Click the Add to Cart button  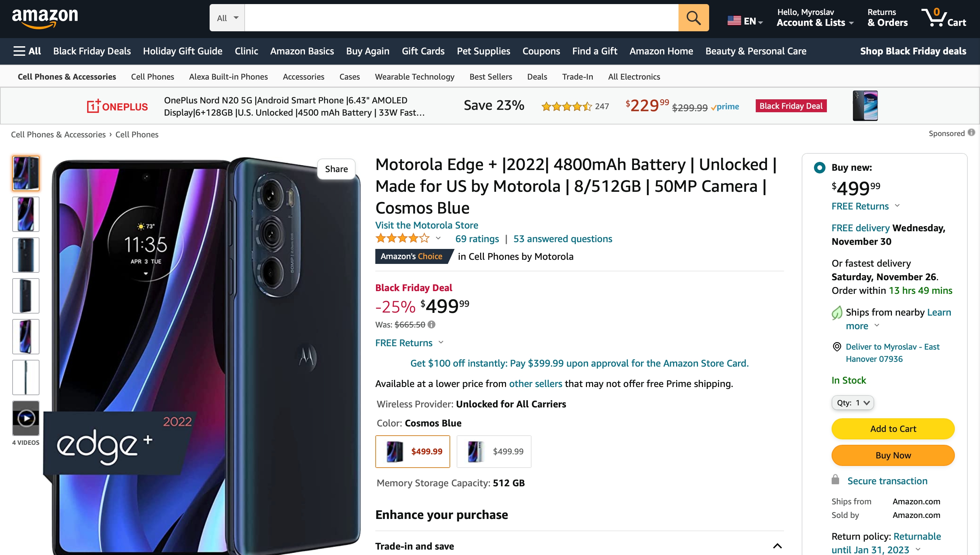pos(893,429)
